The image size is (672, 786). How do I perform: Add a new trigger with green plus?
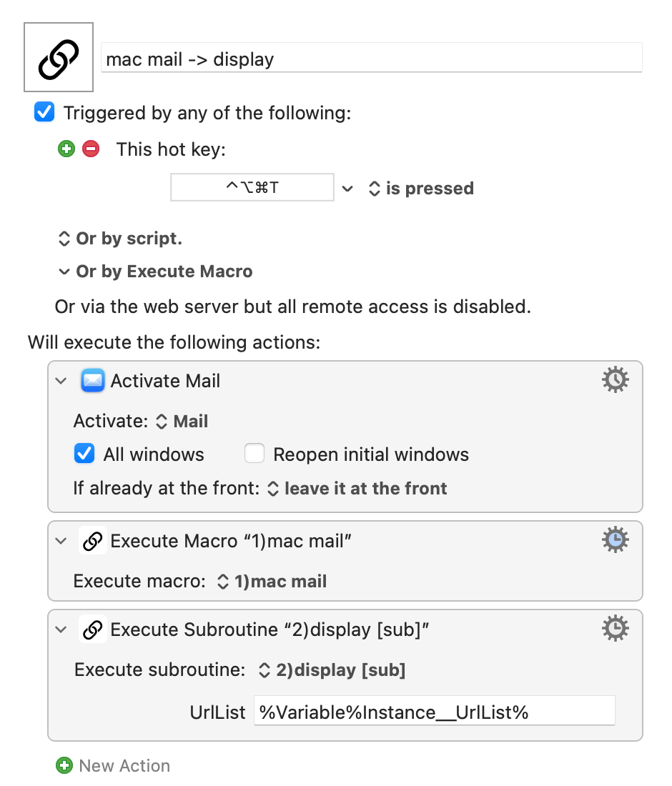pos(66,149)
